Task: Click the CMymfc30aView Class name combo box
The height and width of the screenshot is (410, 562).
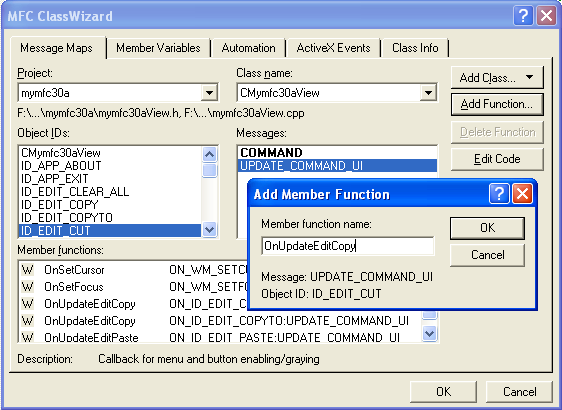Action: (337, 93)
